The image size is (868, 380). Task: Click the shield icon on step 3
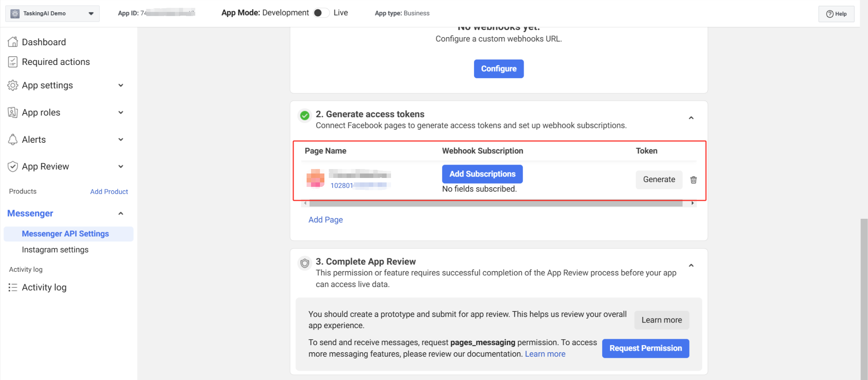305,263
